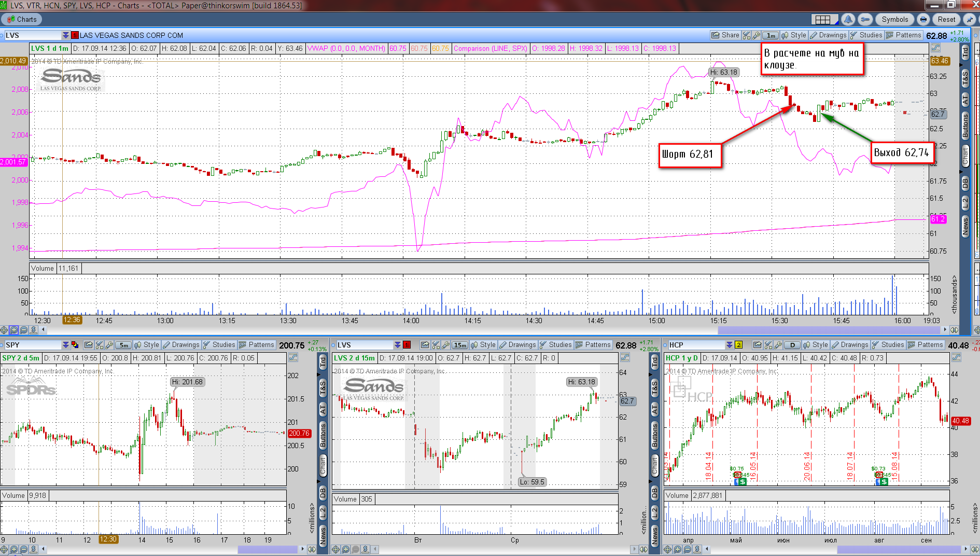Viewport: 980px width, 556px height.
Task: Expand the SPY symbol dropdown arrow
Action: click(66, 345)
